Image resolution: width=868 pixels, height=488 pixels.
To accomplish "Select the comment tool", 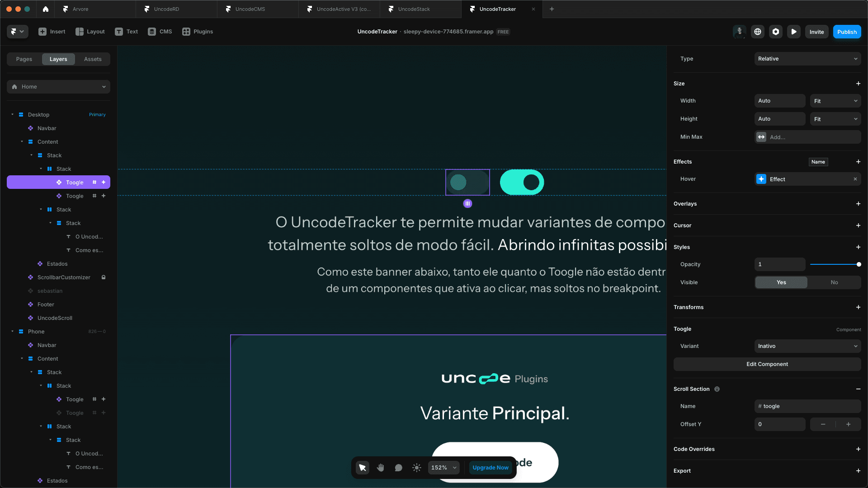I will click(398, 468).
